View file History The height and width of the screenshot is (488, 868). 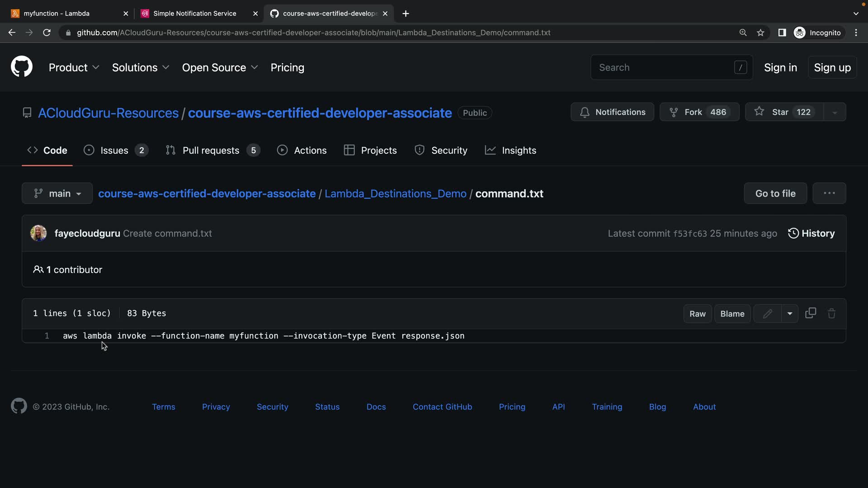[811, 233]
